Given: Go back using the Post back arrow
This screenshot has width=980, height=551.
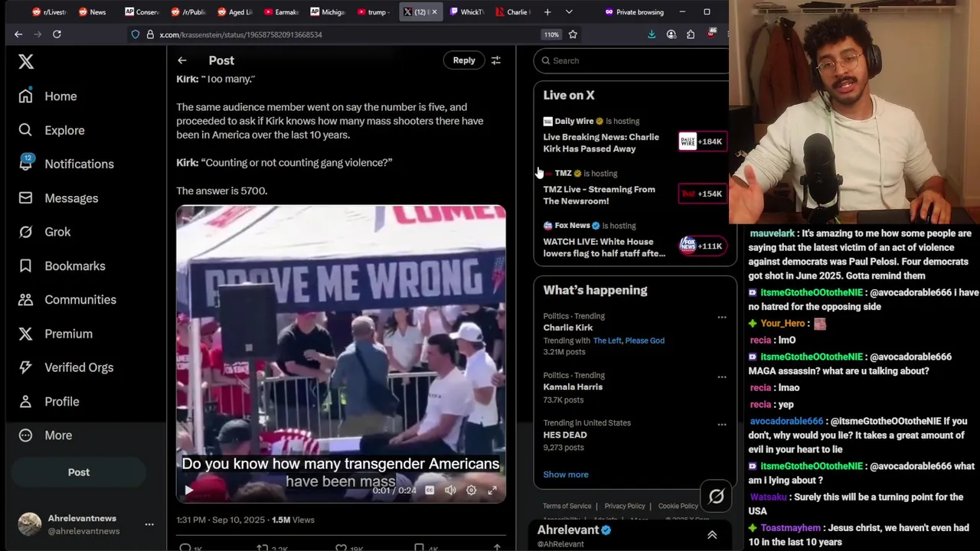Looking at the screenshot, I should click(182, 60).
